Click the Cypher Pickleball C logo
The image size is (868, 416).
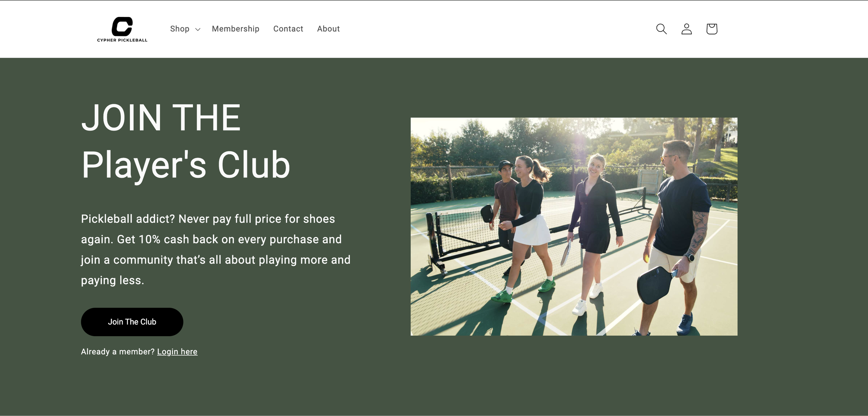pos(122,26)
